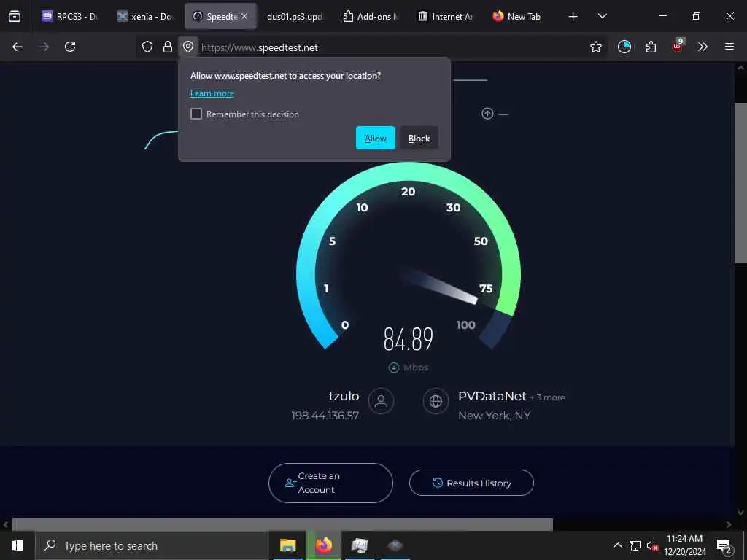Open muted volume tray icon
The image size is (747, 560).
tap(652, 545)
